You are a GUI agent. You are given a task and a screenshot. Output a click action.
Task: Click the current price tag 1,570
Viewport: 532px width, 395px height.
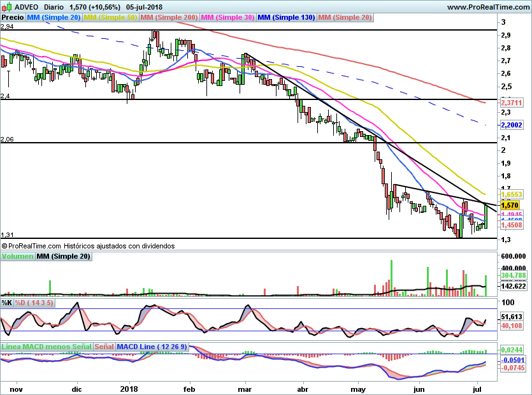510,205
